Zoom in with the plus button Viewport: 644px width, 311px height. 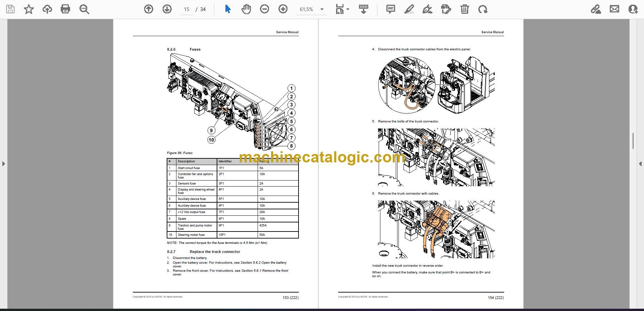283,9
